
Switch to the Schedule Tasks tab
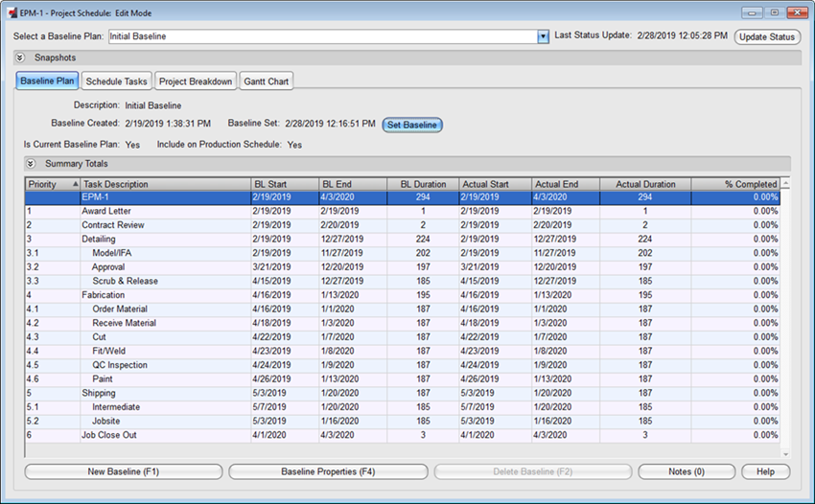click(x=116, y=81)
